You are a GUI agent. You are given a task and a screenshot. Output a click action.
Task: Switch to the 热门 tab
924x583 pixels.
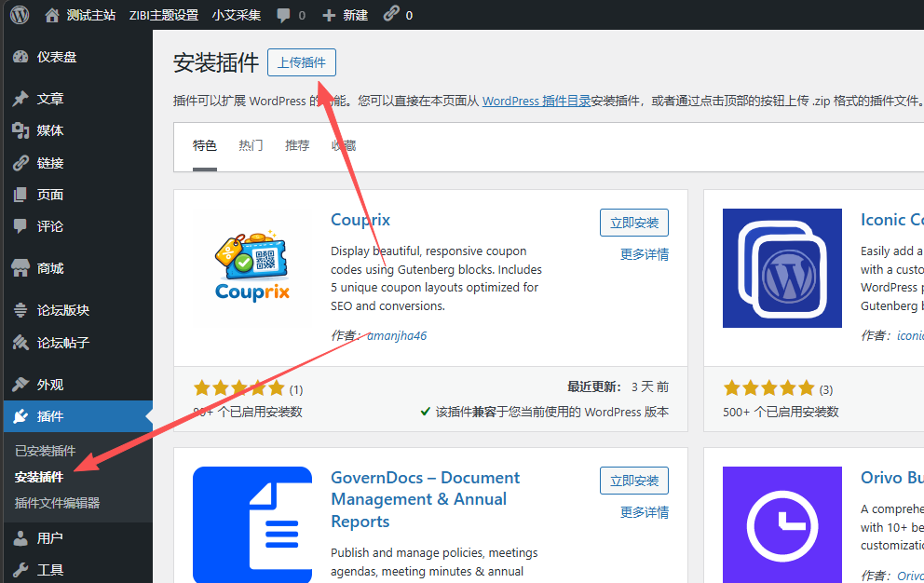[x=251, y=145]
